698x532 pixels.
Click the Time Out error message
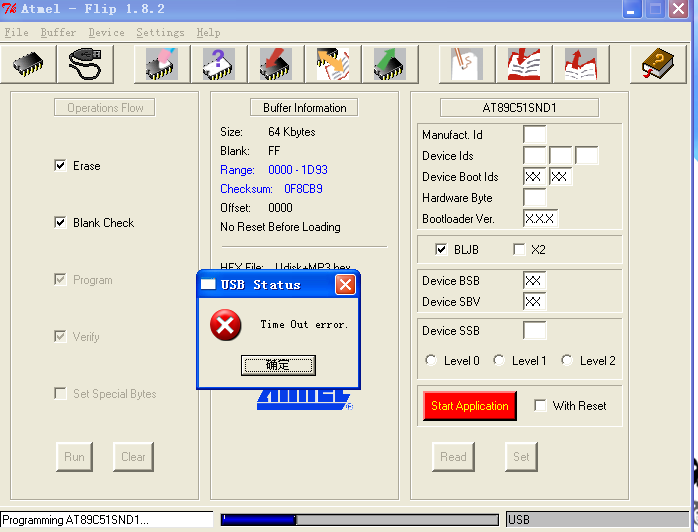click(304, 325)
